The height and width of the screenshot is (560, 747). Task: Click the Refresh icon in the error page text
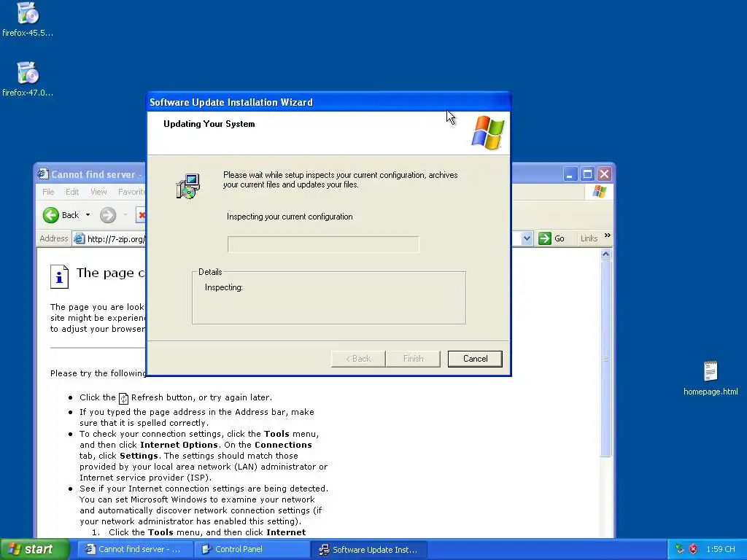tap(123, 398)
